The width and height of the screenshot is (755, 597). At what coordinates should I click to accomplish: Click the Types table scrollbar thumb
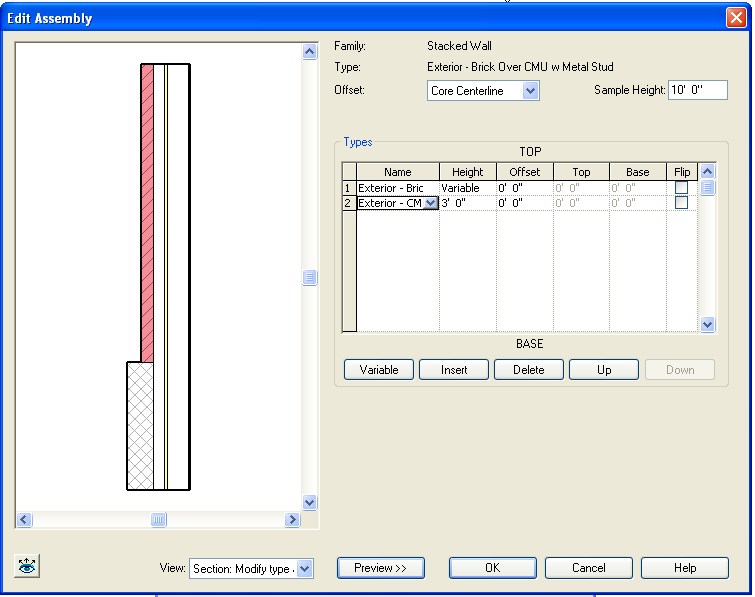(x=707, y=187)
